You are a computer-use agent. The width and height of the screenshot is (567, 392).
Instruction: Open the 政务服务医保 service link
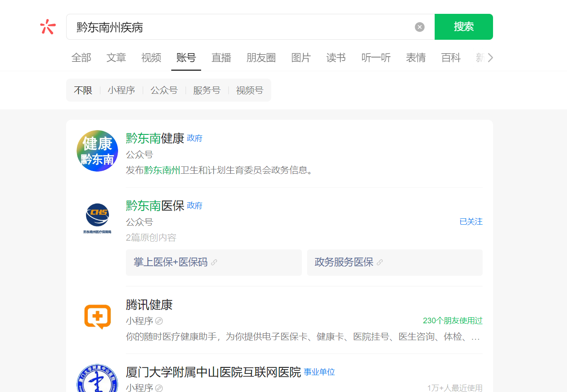coord(395,262)
